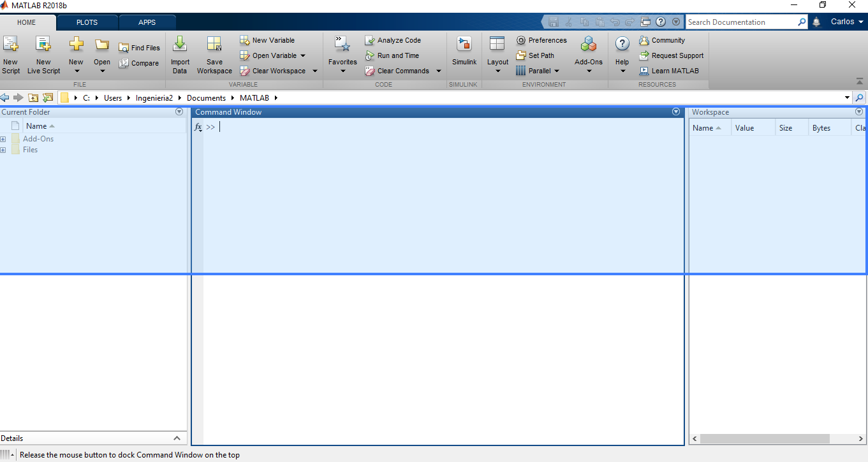This screenshot has width=868, height=462.
Task: Collapse the Details panel chevron
Action: tap(177, 438)
